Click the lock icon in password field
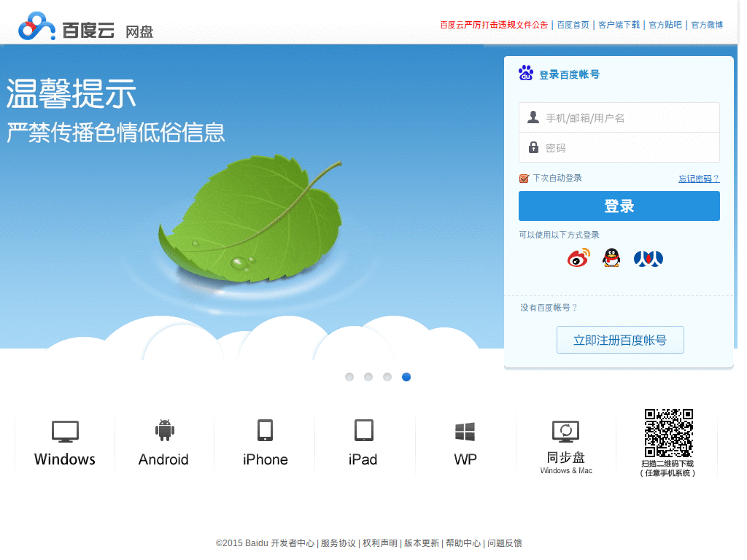The height and width of the screenshot is (560, 747). [x=533, y=147]
